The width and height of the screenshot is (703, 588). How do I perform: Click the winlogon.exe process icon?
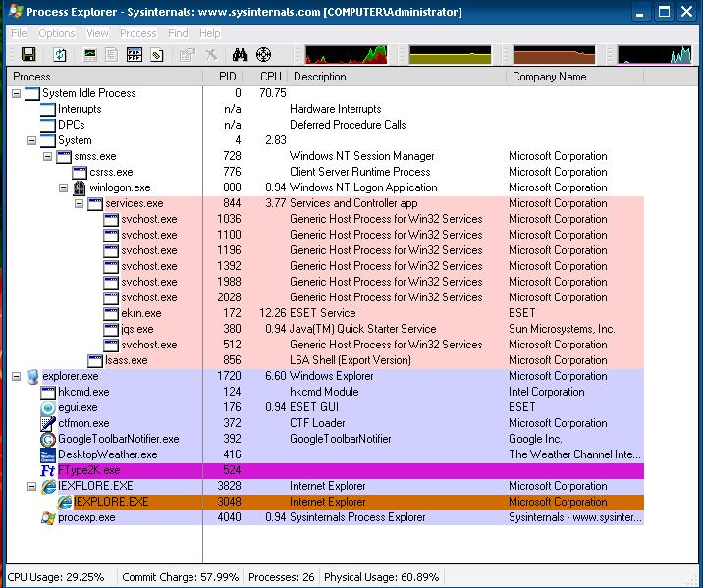coord(80,187)
